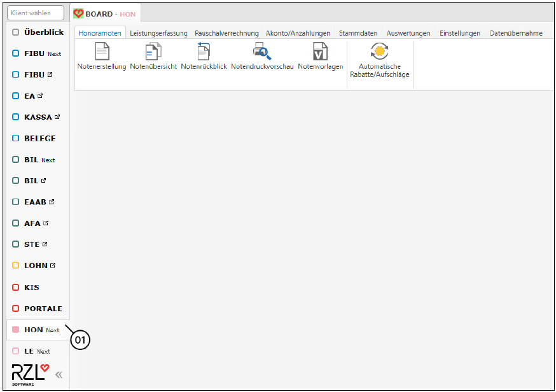Select the BOARD - HON window tab
556x392 pixels.
tap(105, 13)
